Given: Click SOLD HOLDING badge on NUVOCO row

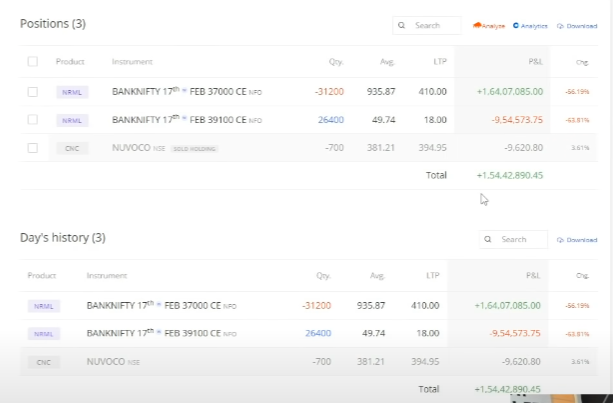Looking at the screenshot, I should click(195, 149).
